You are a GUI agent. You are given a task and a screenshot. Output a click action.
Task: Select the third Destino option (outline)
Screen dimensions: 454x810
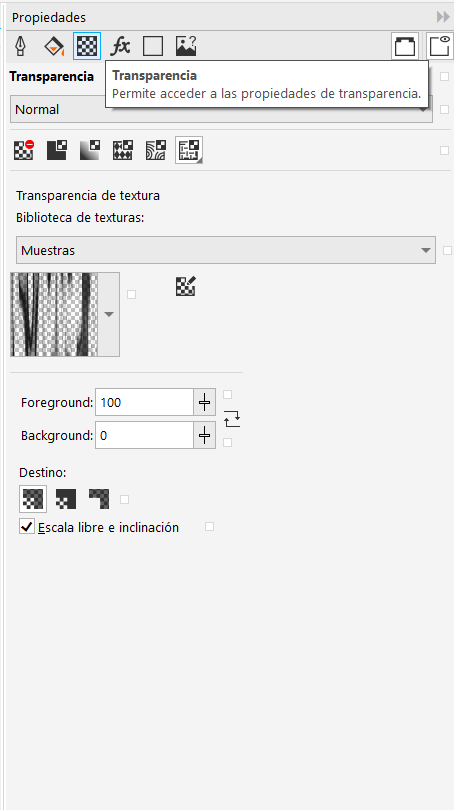coord(99,499)
